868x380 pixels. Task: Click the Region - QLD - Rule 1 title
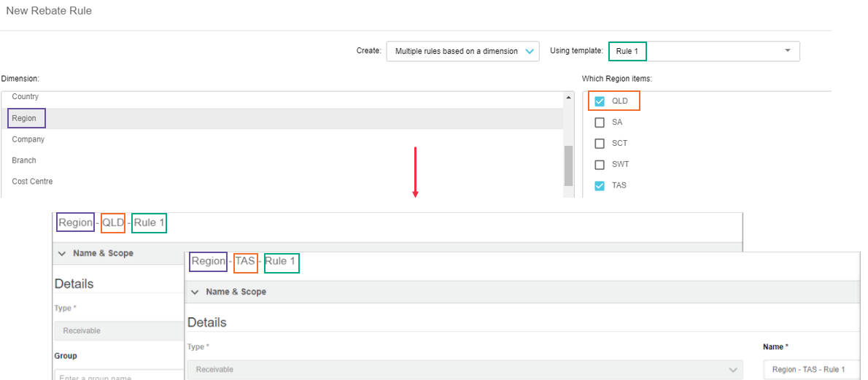click(112, 222)
